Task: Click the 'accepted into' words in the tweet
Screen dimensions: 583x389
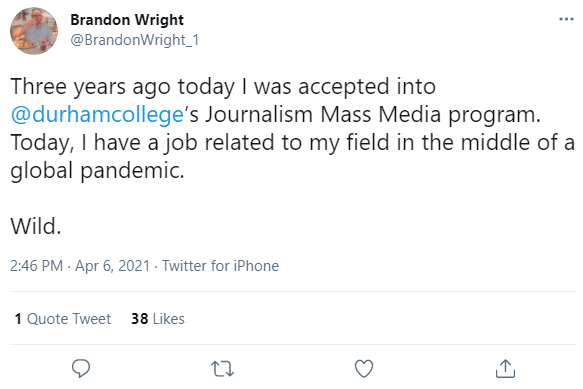Action: [367, 87]
